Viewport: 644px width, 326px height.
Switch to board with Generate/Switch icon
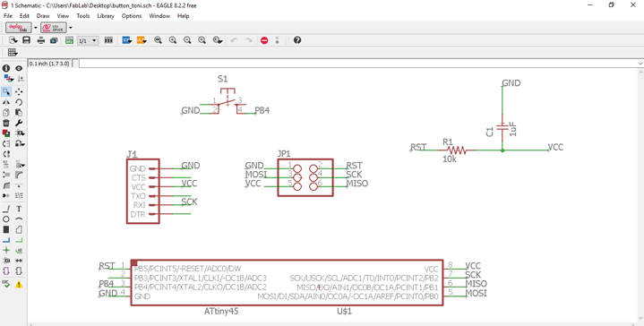(x=69, y=40)
